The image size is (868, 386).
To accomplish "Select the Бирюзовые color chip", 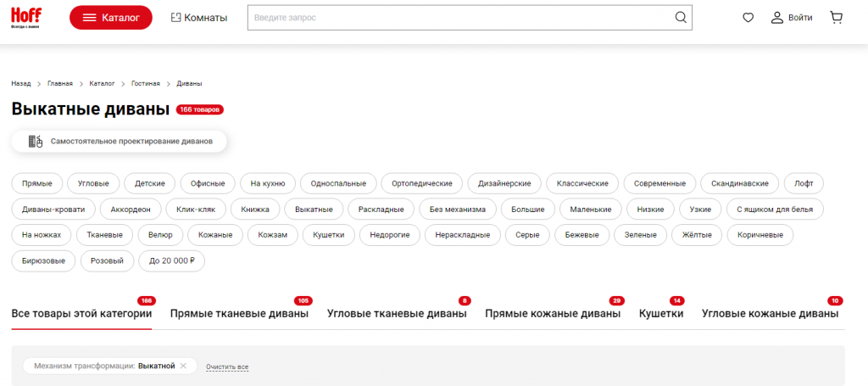I will (x=44, y=260).
